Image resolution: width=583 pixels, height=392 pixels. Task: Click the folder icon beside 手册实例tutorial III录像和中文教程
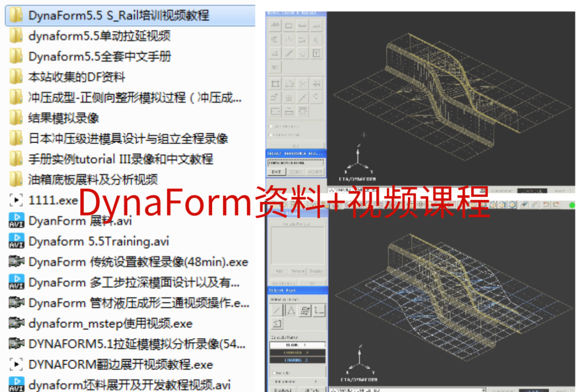(16, 159)
